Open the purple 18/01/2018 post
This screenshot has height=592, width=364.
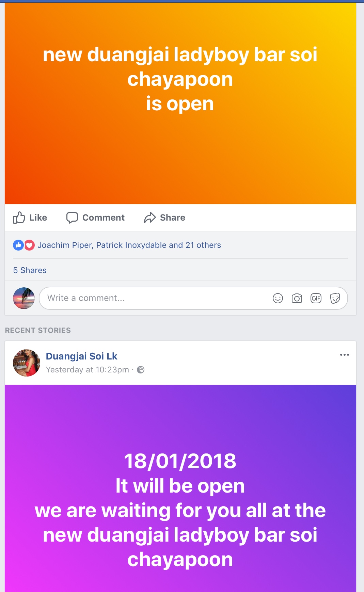click(180, 489)
